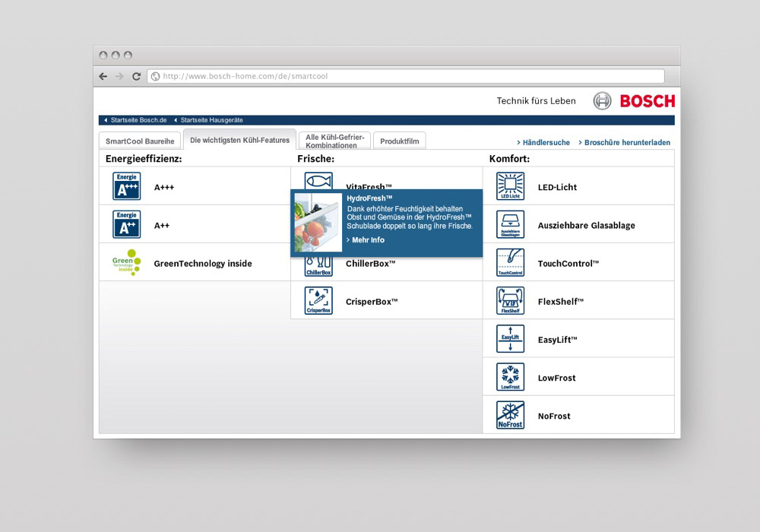Click the A++ energy label icon
The width and height of the screenshot is (760, 532).
[126, 224]
